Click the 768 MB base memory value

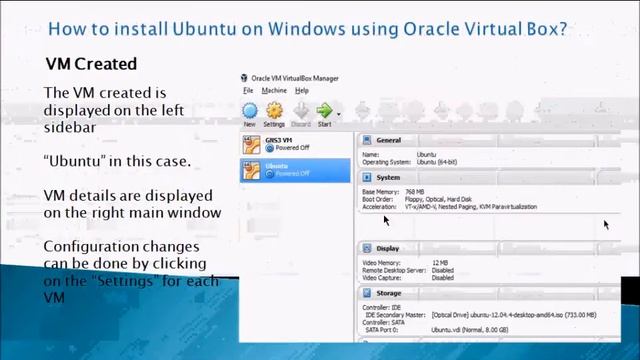click(x=415, y=192)
